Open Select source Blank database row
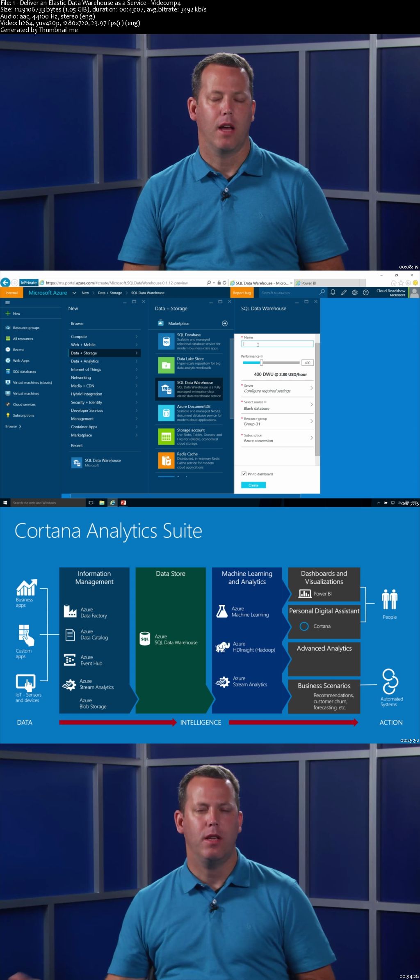 (x=277, y=405)
